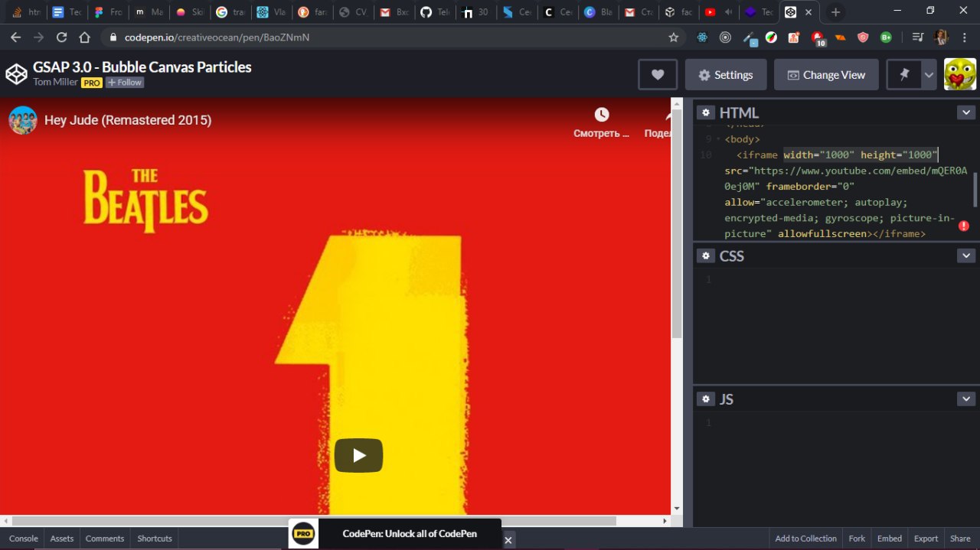Open JS editor settings gear
980x550 pixels.
point(705,399)
